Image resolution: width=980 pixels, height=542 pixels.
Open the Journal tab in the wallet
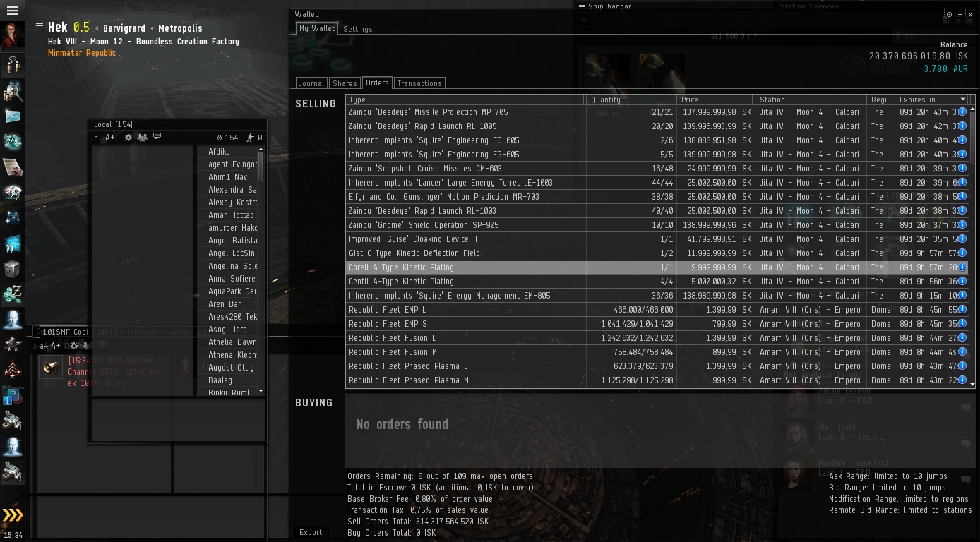pyautogui.click(x=311, y=83)
